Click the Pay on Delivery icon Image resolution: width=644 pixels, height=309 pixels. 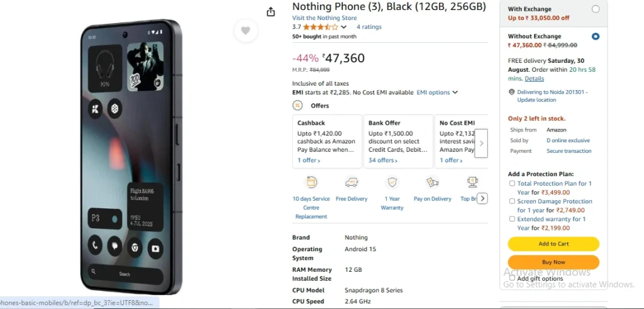(432, 183)
